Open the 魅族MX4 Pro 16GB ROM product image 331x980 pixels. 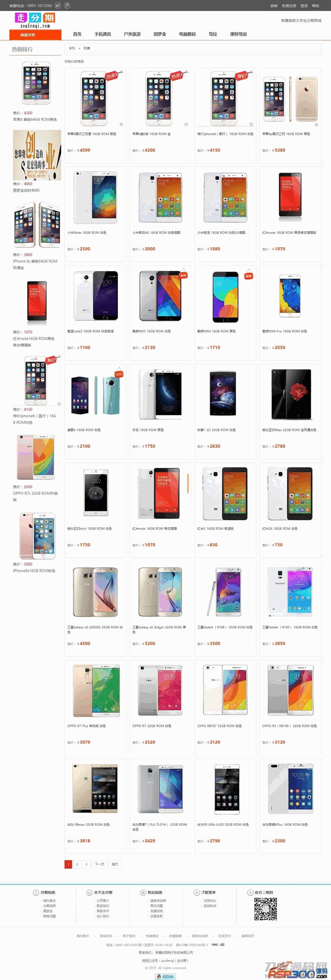click(290, 296)
